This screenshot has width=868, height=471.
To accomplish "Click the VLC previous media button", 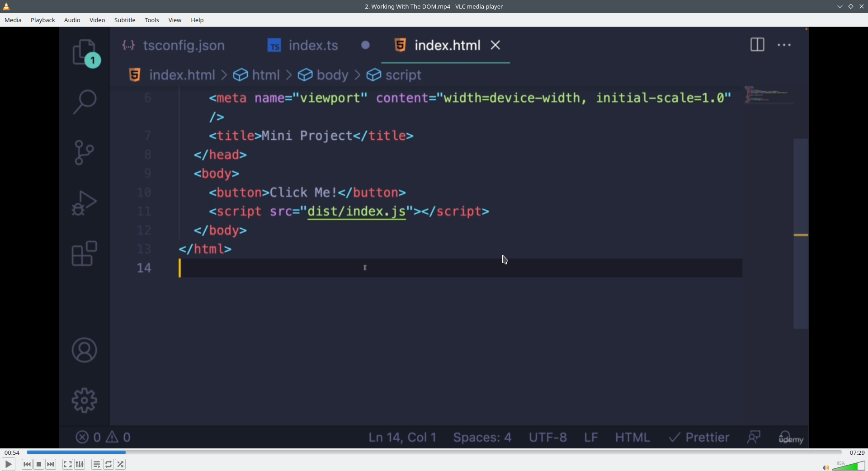I will 27,464.
